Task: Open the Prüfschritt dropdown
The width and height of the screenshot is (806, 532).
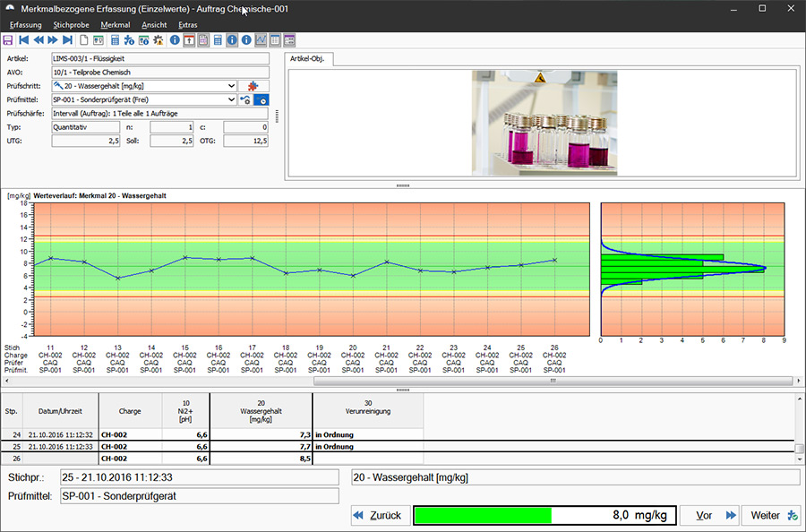Action: (x=232, y=86)
